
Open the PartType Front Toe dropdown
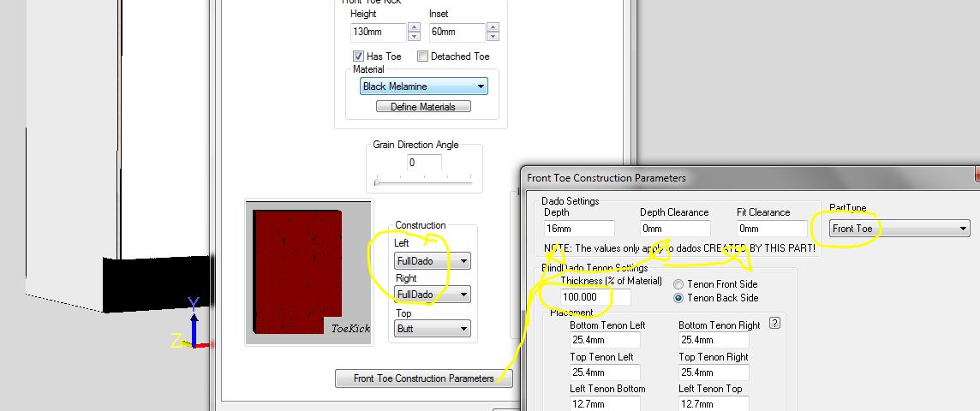[x=963, y=229]
